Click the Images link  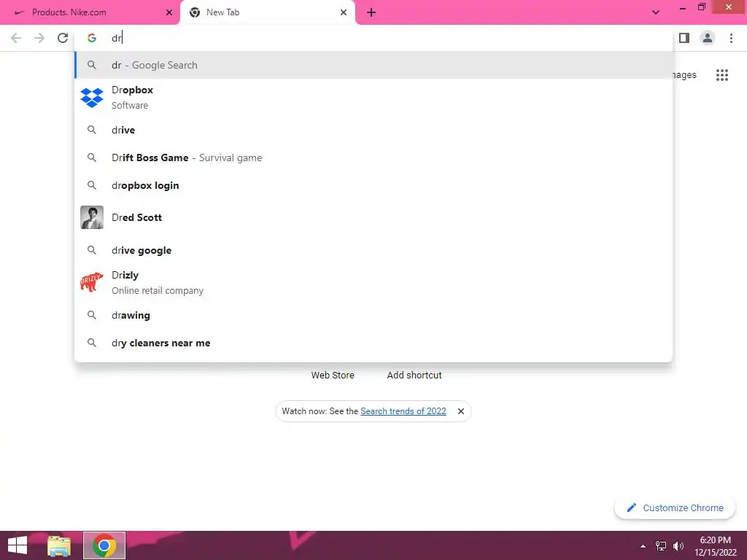pos(684,75)
